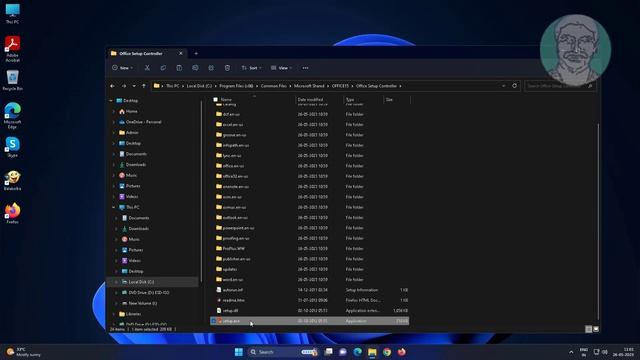Expand the Libraries tree node
The height and width of the screenshot is (360, 640).
[113, 314]
